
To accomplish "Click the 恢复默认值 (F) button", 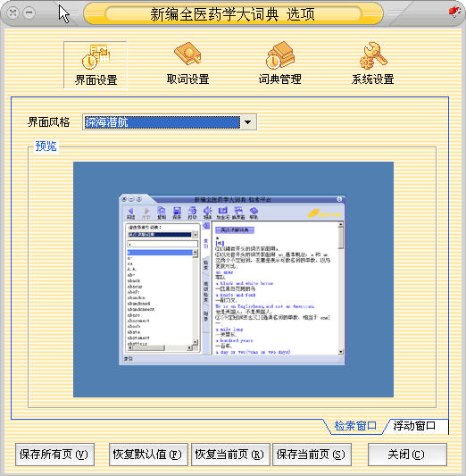I will coord(148,455).
